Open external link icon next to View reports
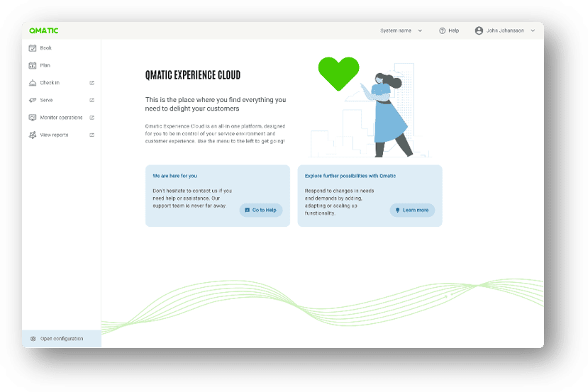 point(92,135)
